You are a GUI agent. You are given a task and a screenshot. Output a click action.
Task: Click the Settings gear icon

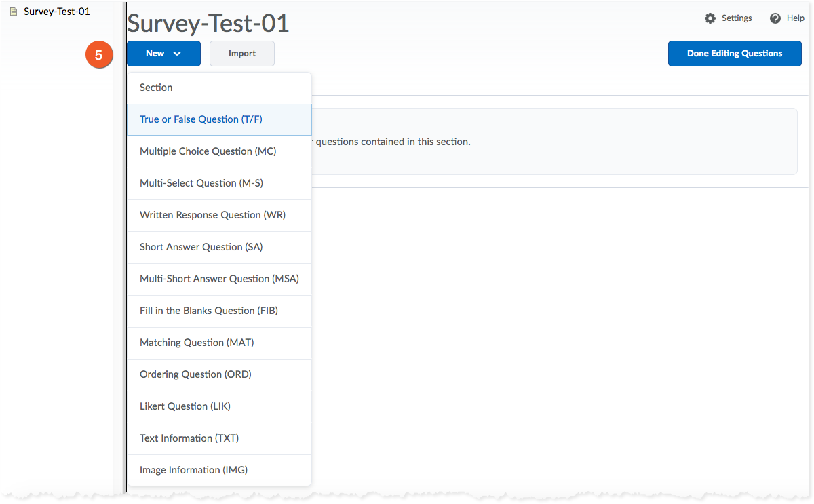tap(710, 18)
